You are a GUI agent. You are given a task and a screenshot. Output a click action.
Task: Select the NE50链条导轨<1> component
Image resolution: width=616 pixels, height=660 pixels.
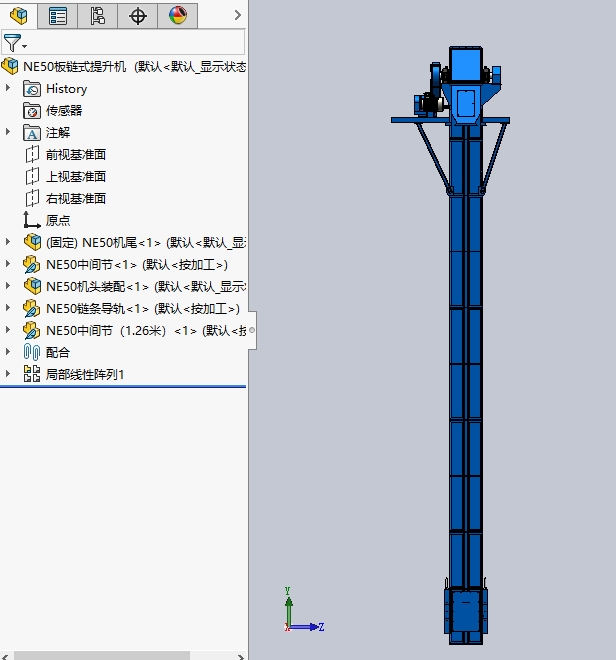pos(143,308)
